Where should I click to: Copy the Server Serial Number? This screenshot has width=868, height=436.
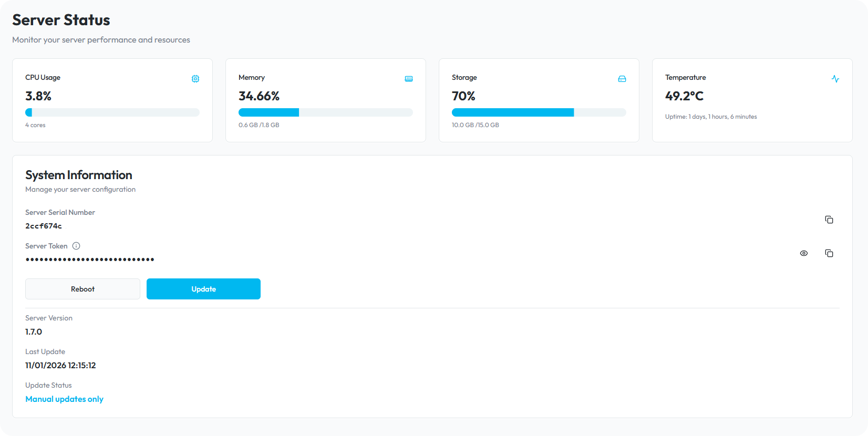coord(829,220)
